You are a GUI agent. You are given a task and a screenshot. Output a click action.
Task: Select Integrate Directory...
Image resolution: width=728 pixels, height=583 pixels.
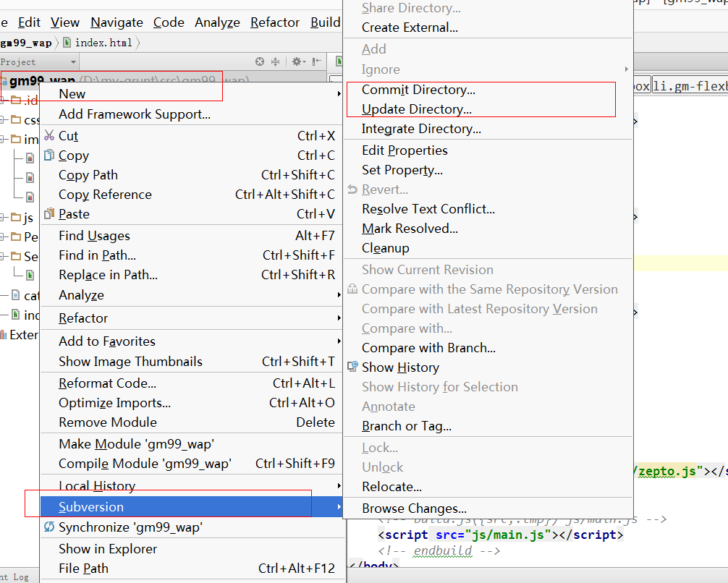[x=488, y=129]
